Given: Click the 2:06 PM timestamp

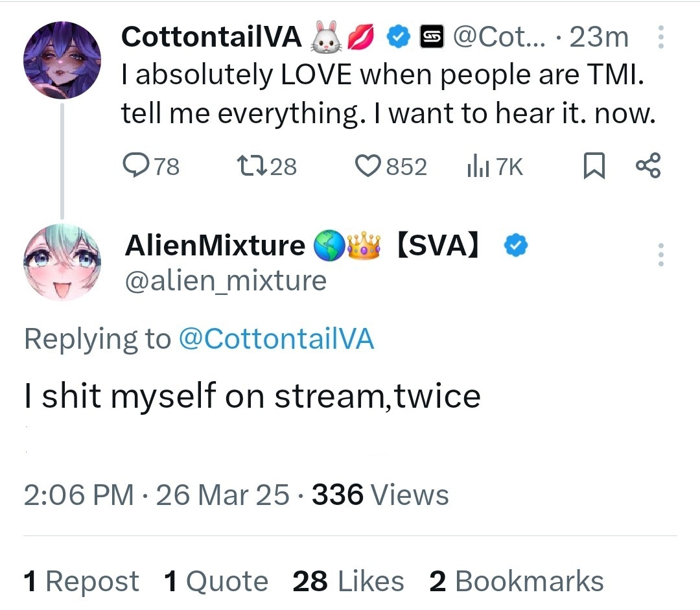Looking at the screenshot, I should point(78,495).
